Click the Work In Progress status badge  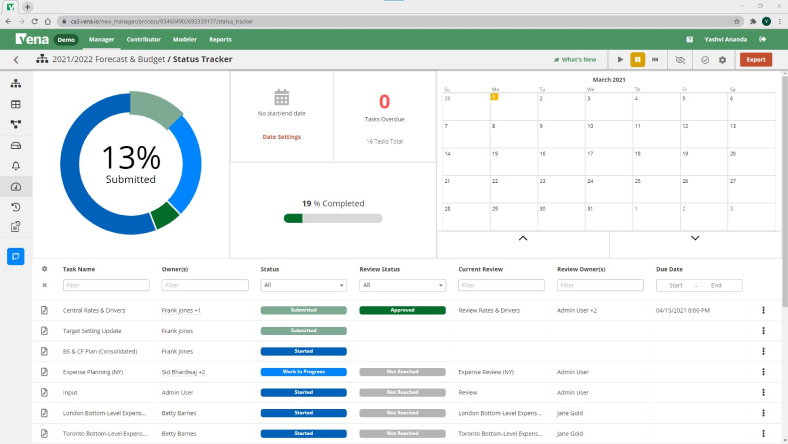coord(304,372)
